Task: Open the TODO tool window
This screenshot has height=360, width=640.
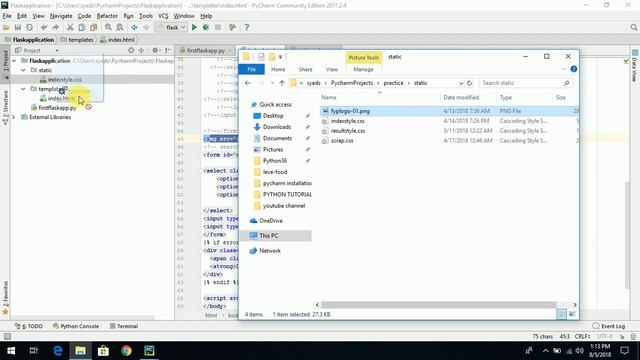Action: [29, 326]
